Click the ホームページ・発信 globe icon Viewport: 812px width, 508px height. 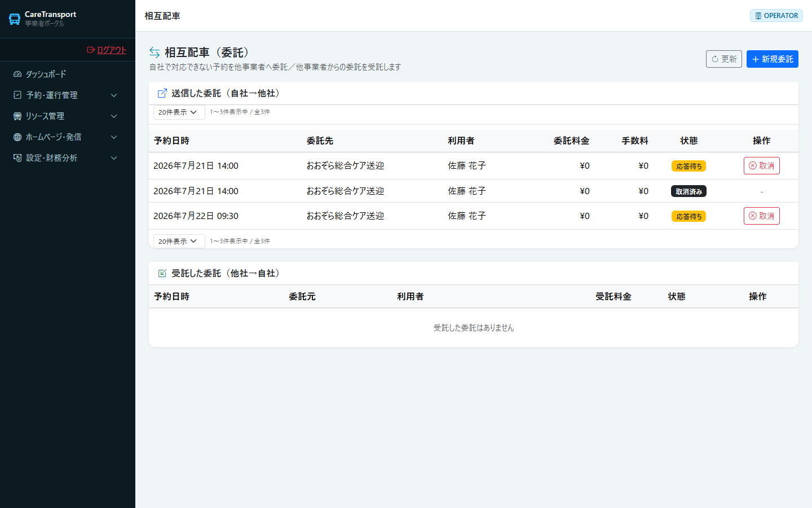coord(17,137)
